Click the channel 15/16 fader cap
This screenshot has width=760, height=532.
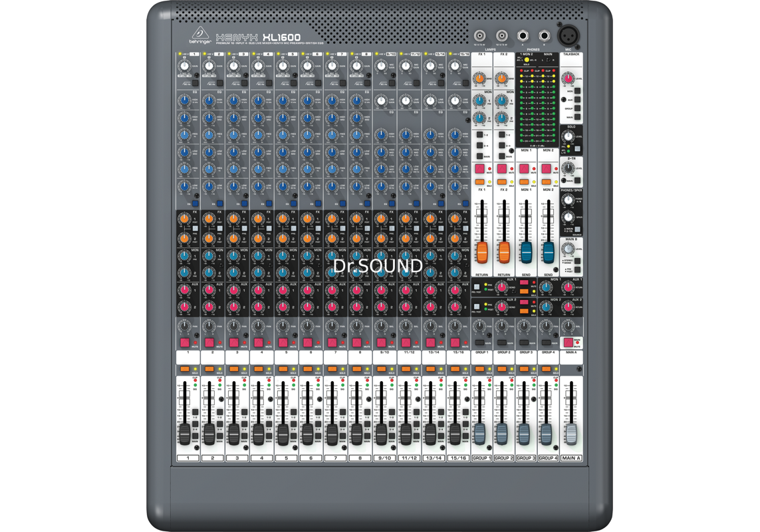tap(455, 434)
